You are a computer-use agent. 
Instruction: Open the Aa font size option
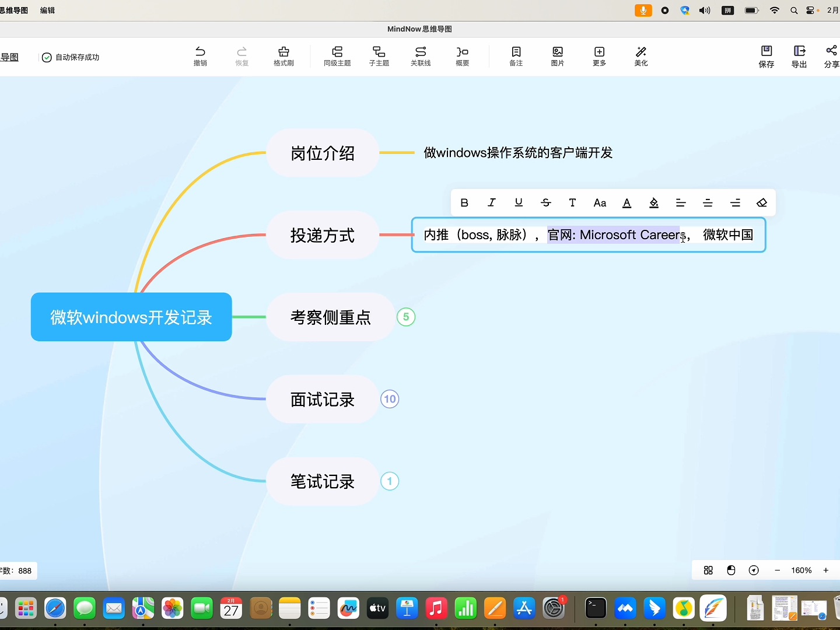pos(600,203)
